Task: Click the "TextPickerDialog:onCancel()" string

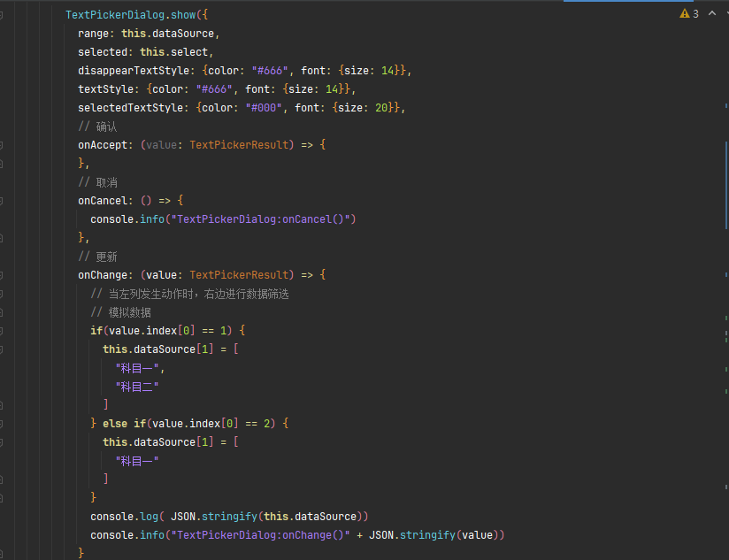Action: pos(260,219)
